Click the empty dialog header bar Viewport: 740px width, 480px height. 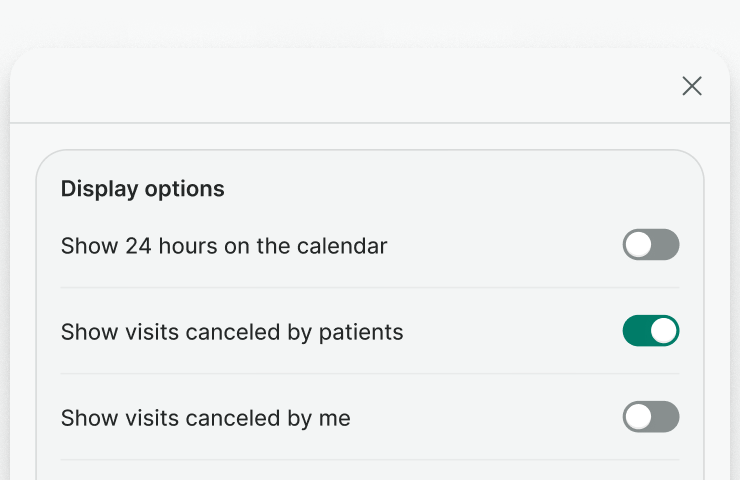pyautogui.click(x=340, y=86)
